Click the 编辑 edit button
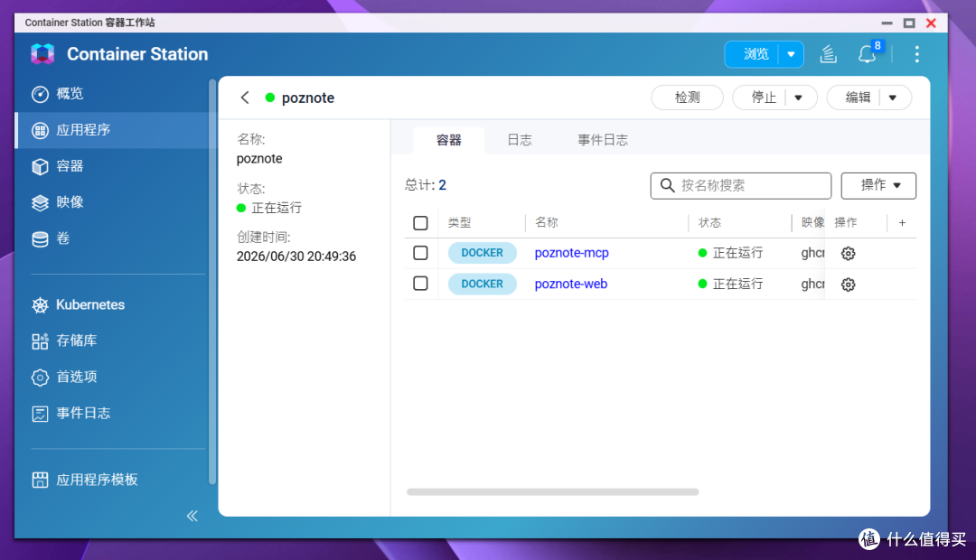Screen dimensions: 976x560 (x=858, y=98)
